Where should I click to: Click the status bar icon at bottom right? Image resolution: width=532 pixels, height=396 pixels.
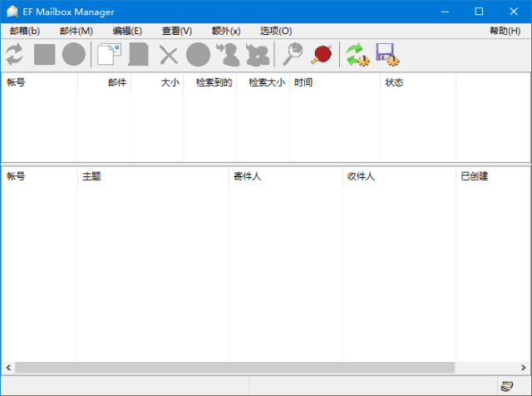506,386
